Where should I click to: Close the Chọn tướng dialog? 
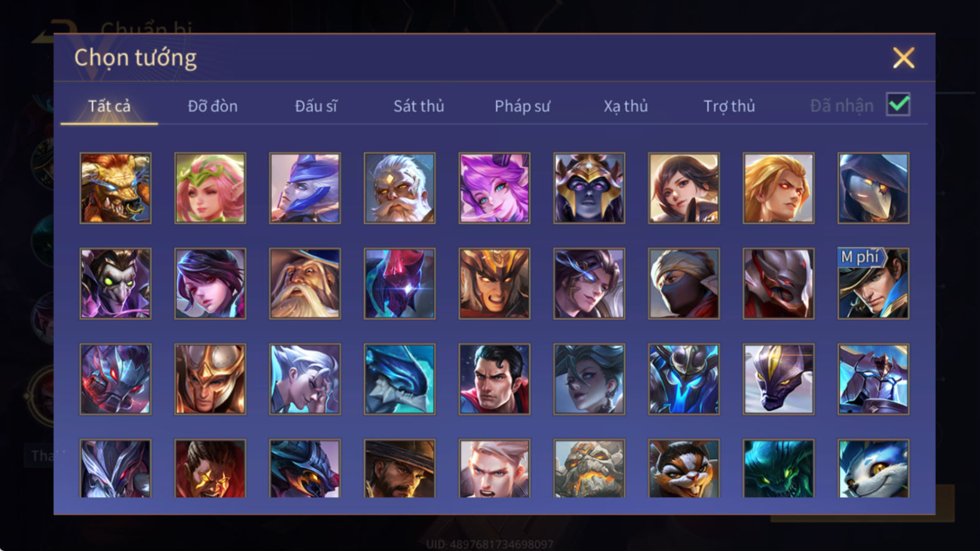click(x=904, y=58)
